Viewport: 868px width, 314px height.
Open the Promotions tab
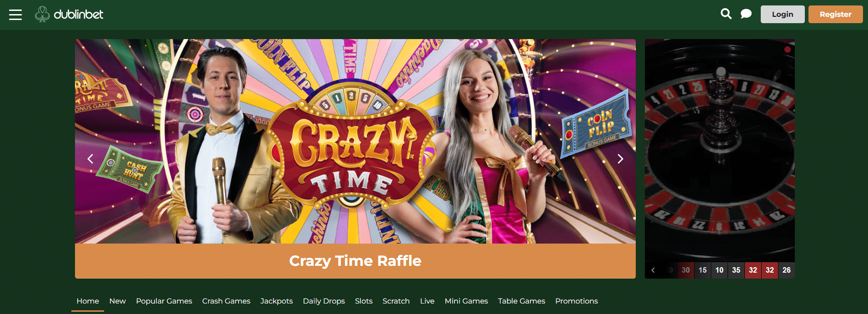[577, 301]
